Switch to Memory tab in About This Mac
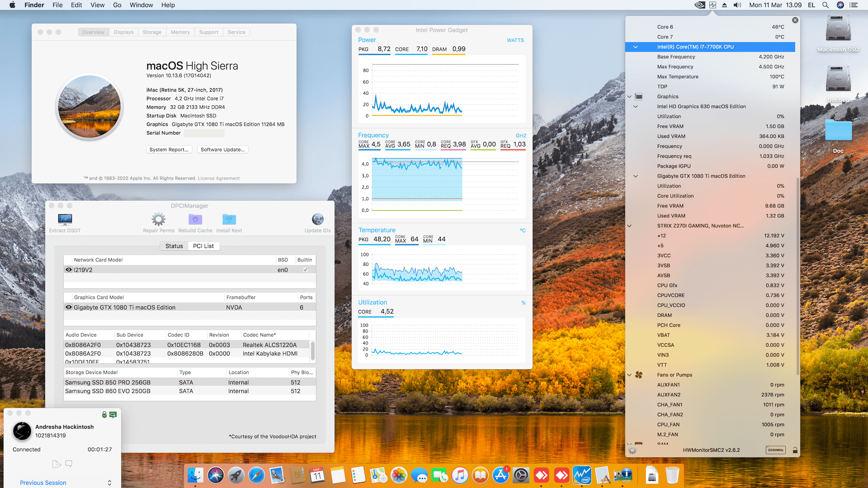The width and height of the screenshot is (868, 488). (x=180, y=32)
